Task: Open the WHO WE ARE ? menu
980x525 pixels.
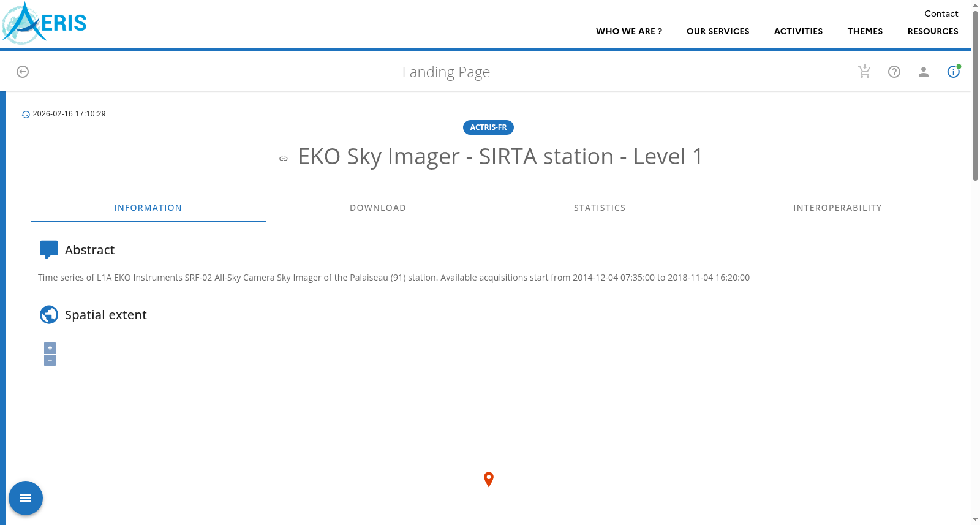Action: [629, 31]
